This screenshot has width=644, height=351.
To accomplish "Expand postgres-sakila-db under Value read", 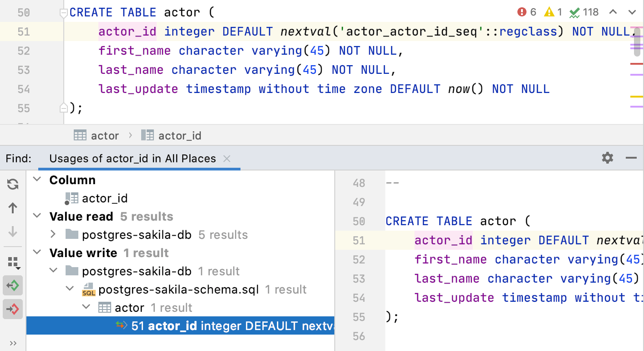I will [53, 235].
